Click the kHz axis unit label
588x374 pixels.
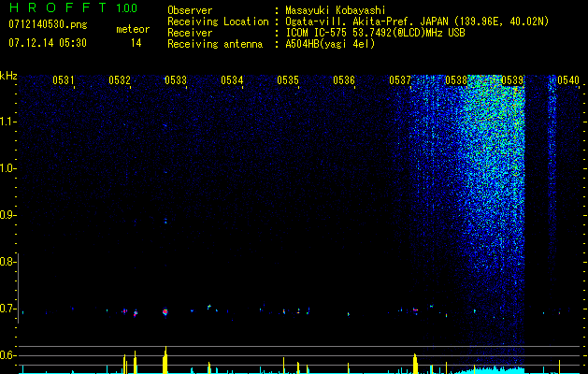click(x=8, y=76)
